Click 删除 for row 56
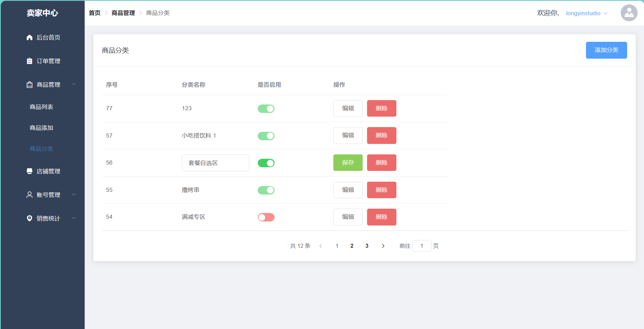The height and width of the screenshot is (329, 644). 382,163
